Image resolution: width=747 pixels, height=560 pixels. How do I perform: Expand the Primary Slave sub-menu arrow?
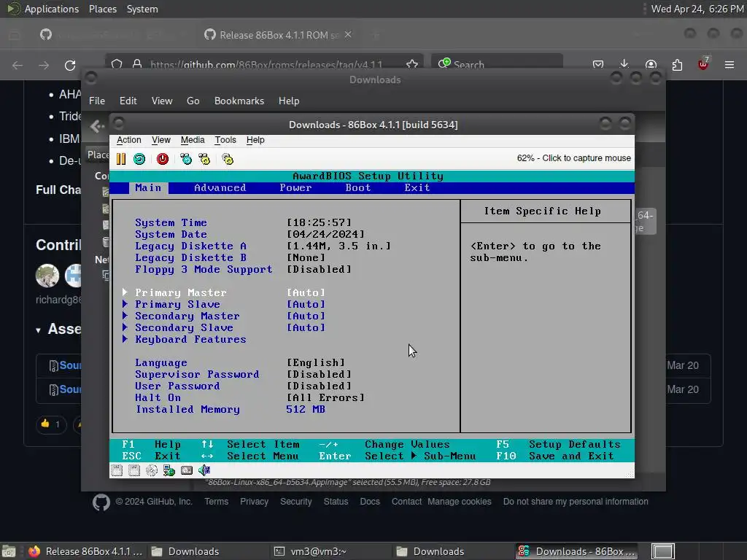[x=125, y=304]
